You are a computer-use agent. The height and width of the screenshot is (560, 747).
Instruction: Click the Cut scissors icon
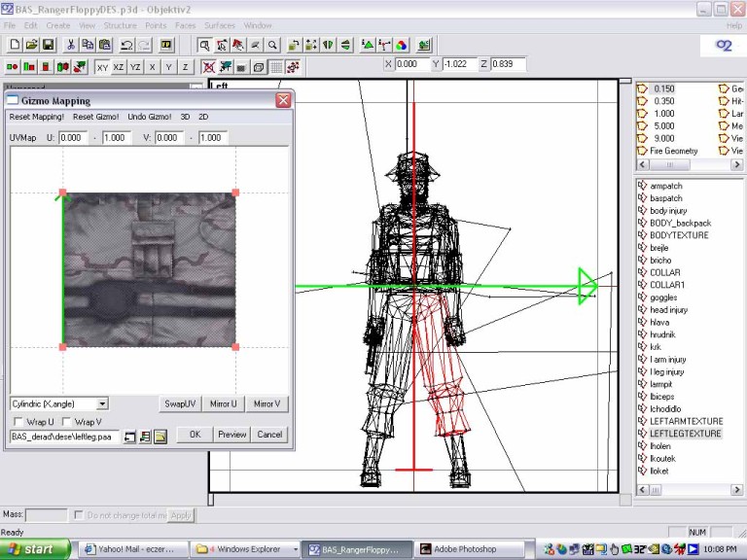71,45
